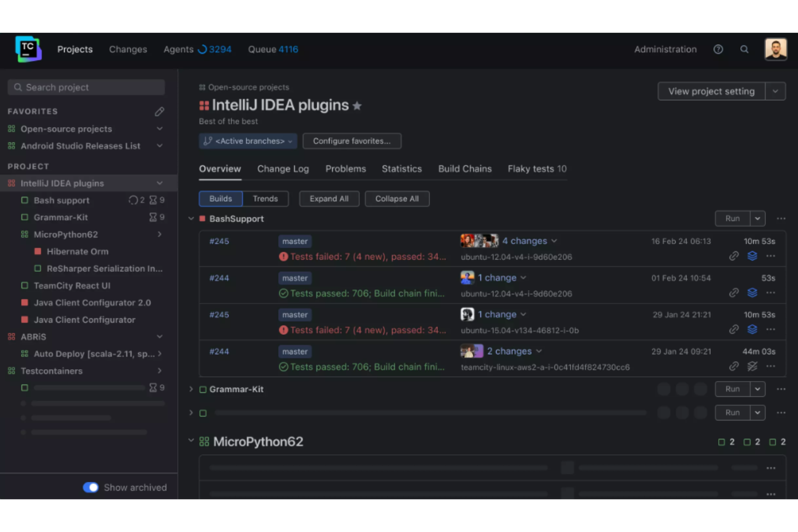Toggle the Show archived switch
The image size is (798, 532).
click(91, 487)
